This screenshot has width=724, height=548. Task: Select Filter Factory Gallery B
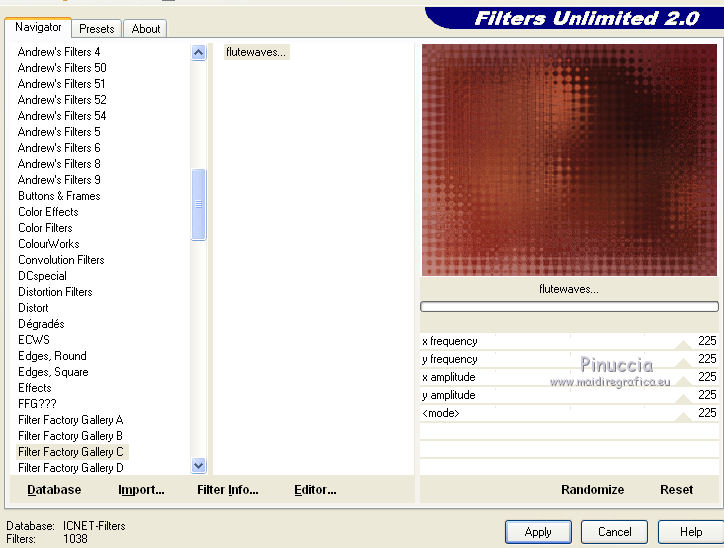pyautogui.click(x=70, y=436)
